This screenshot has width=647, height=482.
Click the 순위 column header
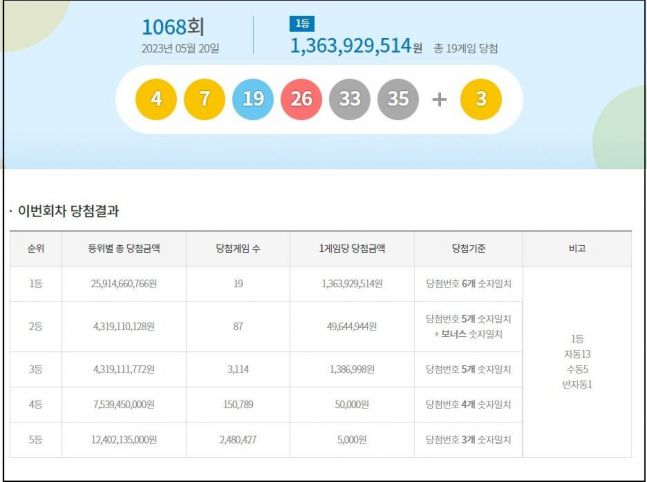(x=35, y=249)
